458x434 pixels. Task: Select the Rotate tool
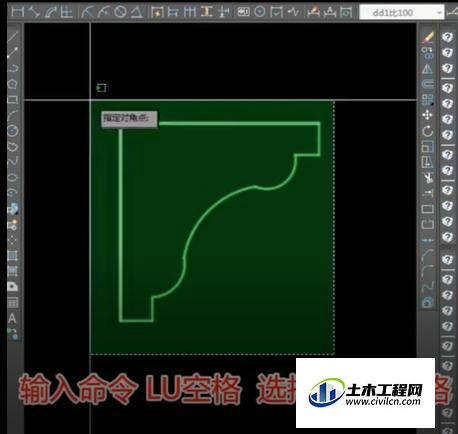[428, 131]
